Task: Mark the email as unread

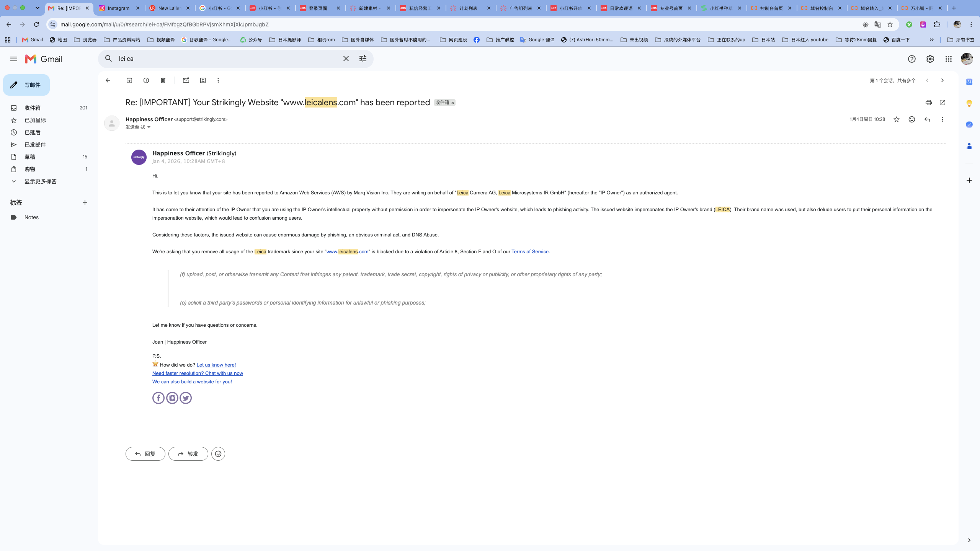Action: pyautogui.click(x=186, y=80)
